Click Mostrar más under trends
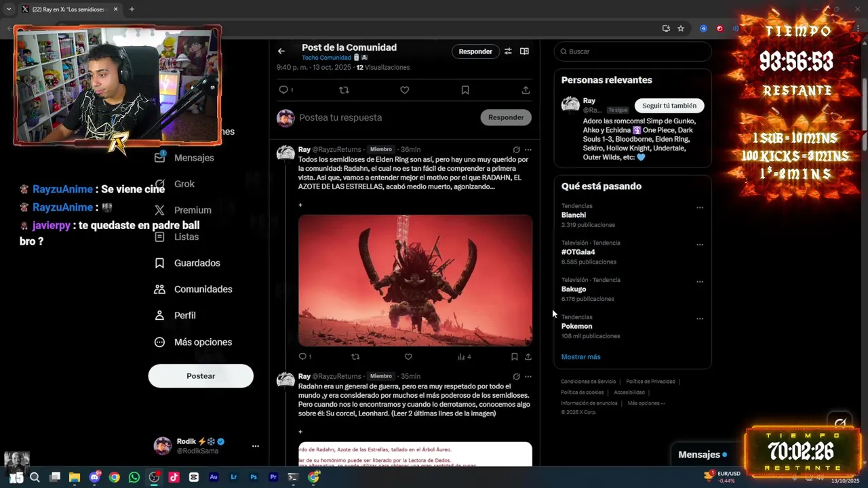 click(580, 357)
